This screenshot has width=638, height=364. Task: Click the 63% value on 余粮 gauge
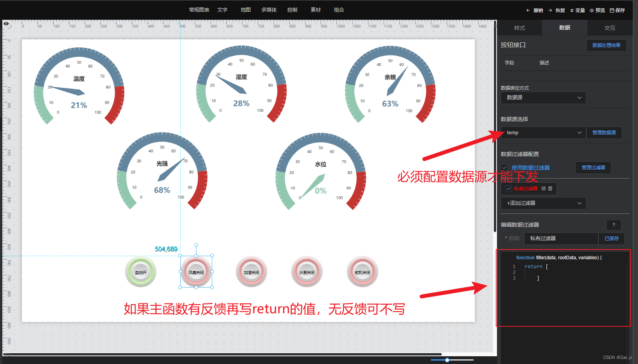pos(390,104)
